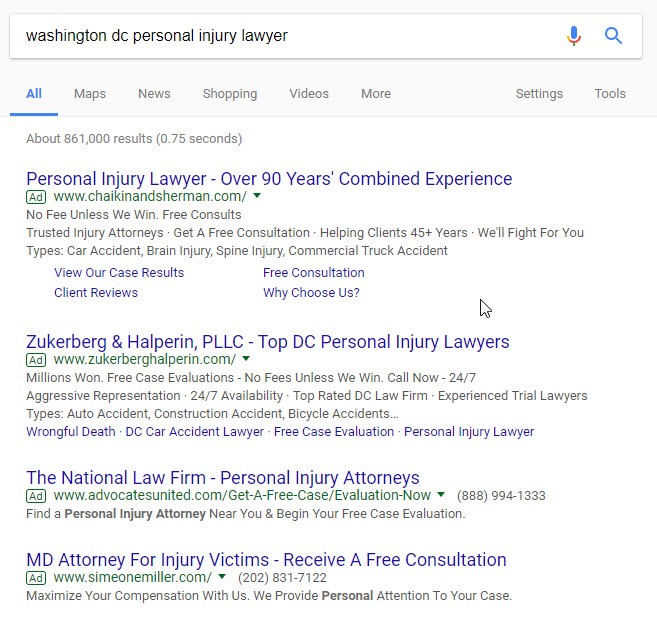Open the DC Car Accident Lawyer link
Viewport: 657px width, 618px height.
point(194,432)
